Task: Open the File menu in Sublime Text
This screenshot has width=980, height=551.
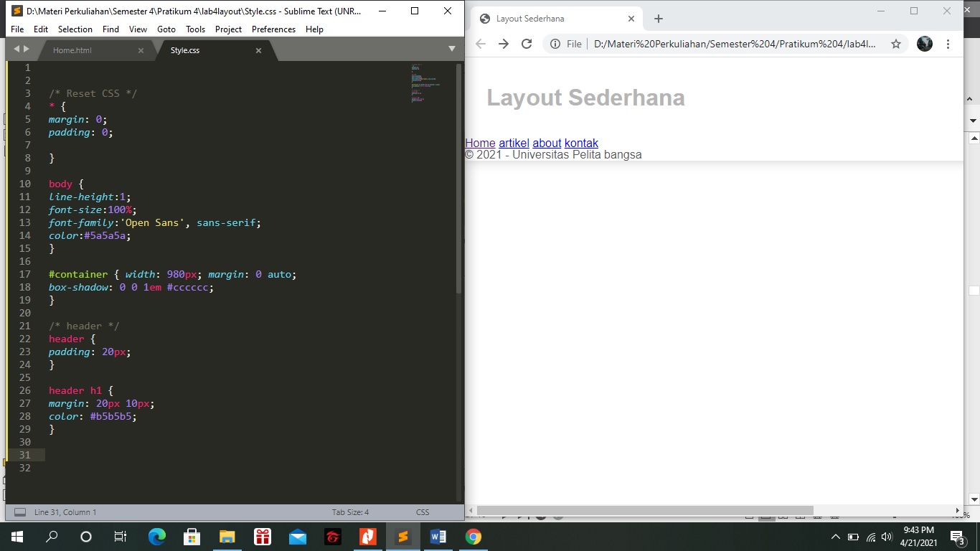Action: pos(17,29)
